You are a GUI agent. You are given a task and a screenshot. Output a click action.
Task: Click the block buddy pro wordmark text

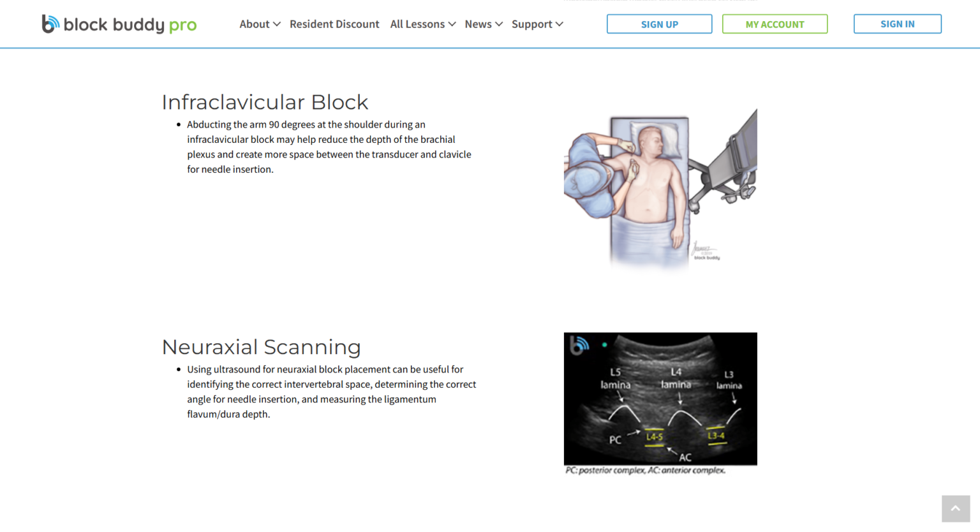[x=130, y=25]
